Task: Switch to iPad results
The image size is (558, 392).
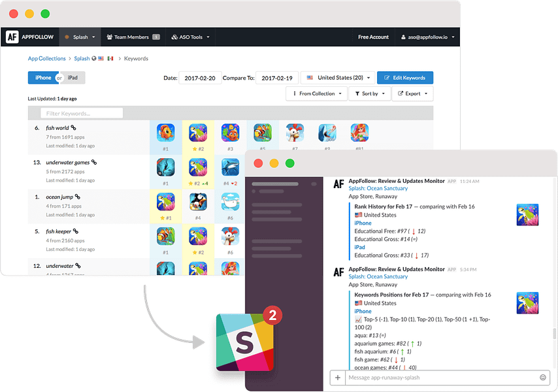Action: (x=73, y=77)
